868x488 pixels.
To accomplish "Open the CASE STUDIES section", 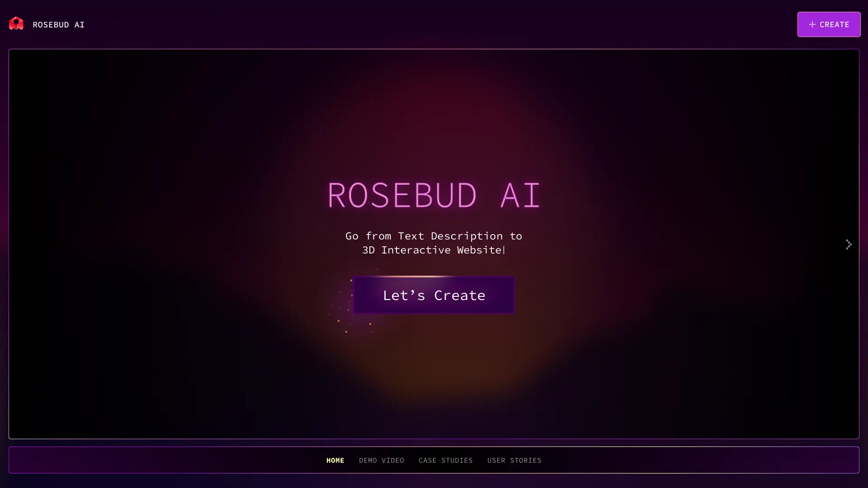I will (446, 460).
